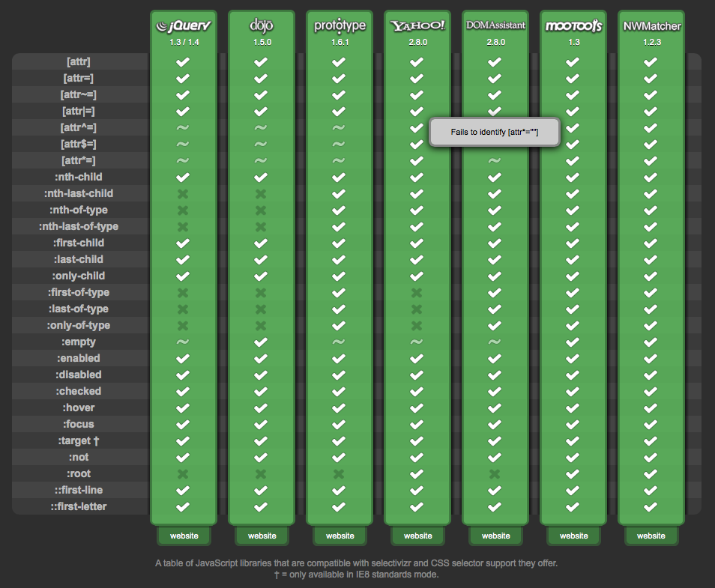Image resolution: width=715 pixels, height=588 pixels.
Task: Click the YAHOO! logo in header
Action: [x=417, y=26]
